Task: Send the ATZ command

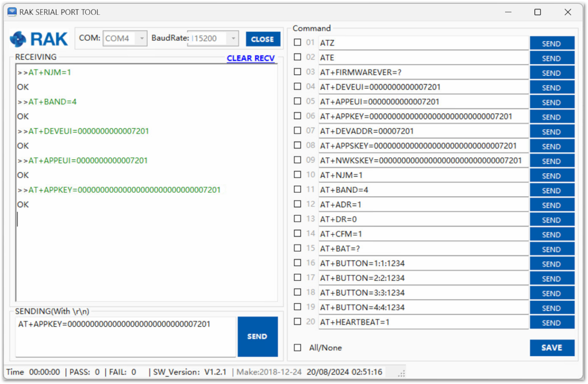Action: tap(552, 44)
